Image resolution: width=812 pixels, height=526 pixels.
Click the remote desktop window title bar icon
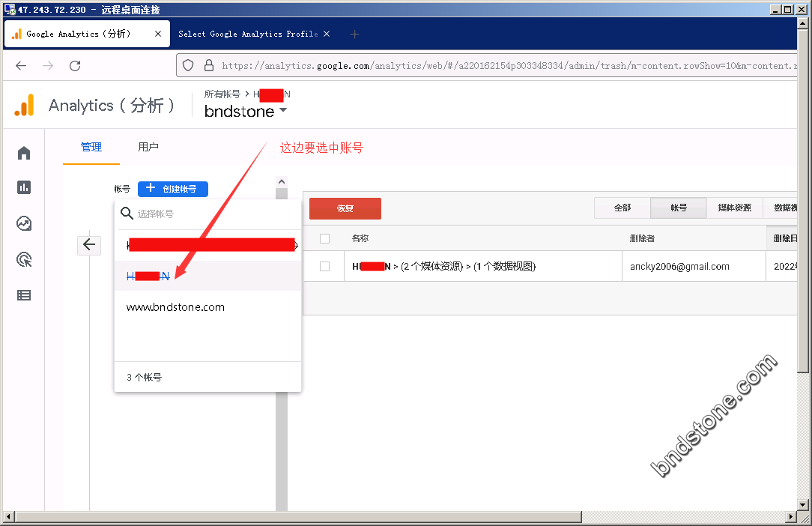[10, 9]
